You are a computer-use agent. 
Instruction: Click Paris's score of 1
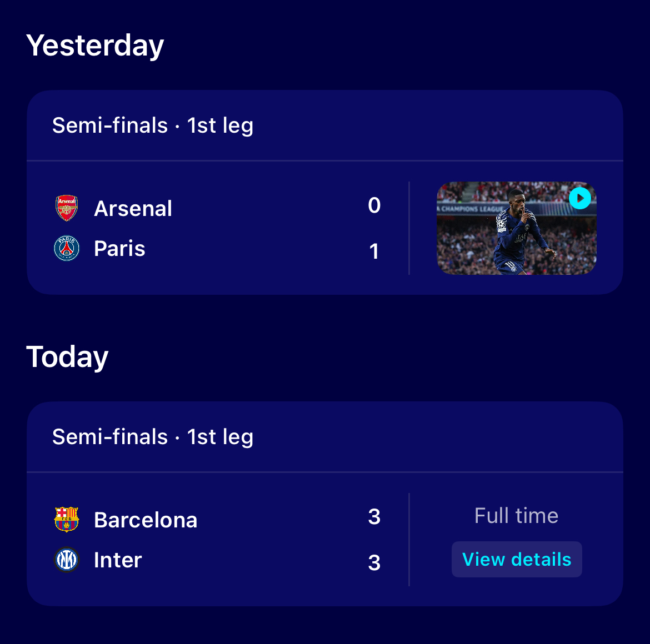374,251
